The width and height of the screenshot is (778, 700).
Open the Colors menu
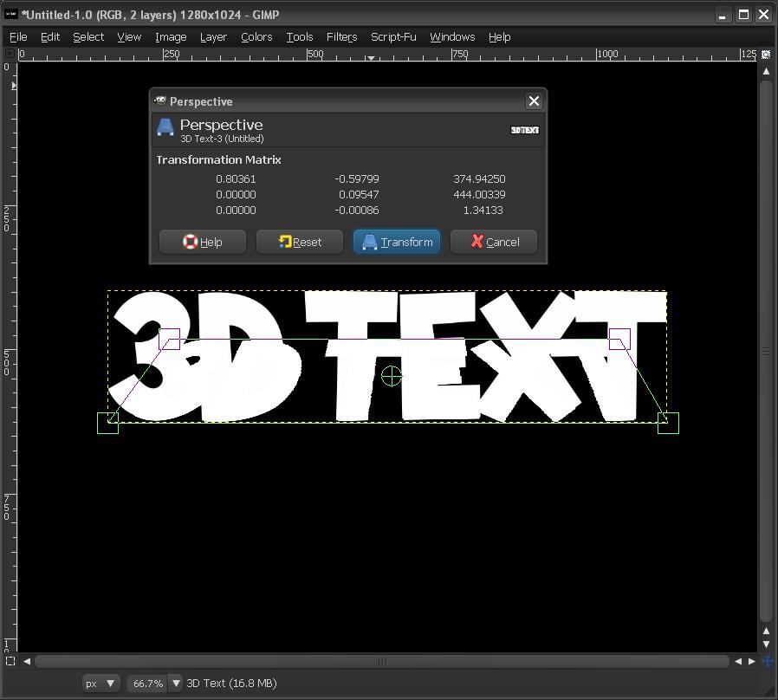(x=256, y=36)
